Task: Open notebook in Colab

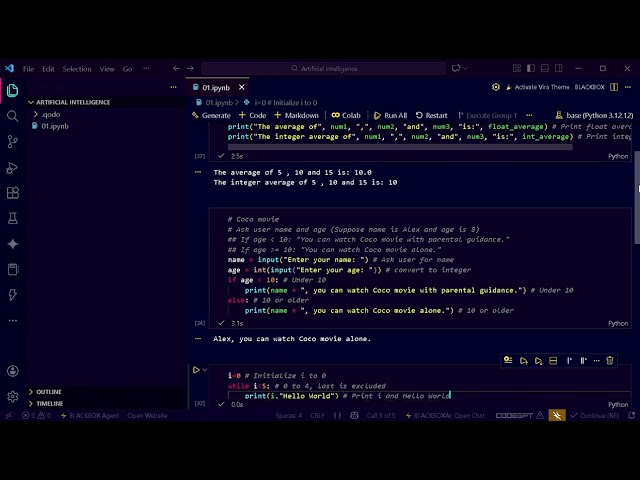Action: click(346, 116)
